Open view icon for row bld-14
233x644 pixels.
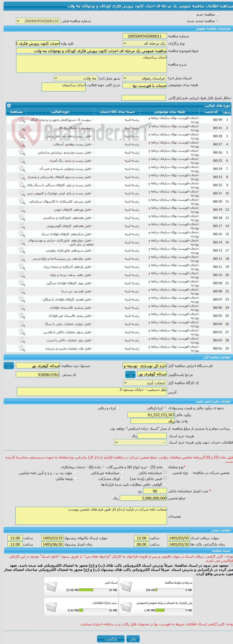(x=21, y=242)
